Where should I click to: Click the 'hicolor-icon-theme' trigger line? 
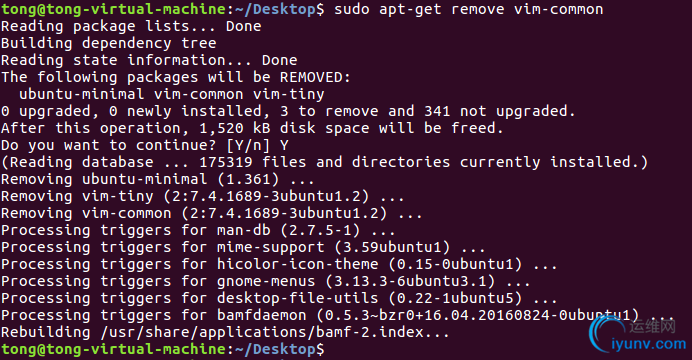click(279, 264)
